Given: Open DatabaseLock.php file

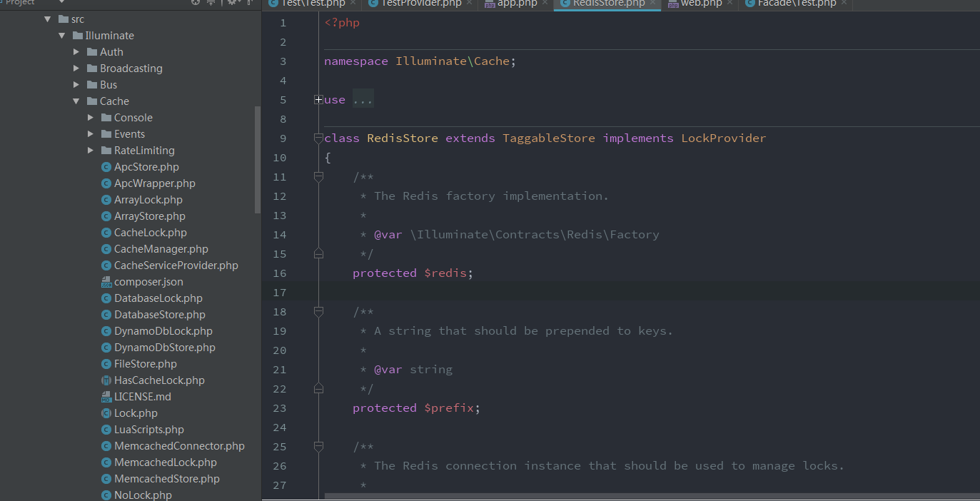Looking at the screenshot, I should pos(158,298).
